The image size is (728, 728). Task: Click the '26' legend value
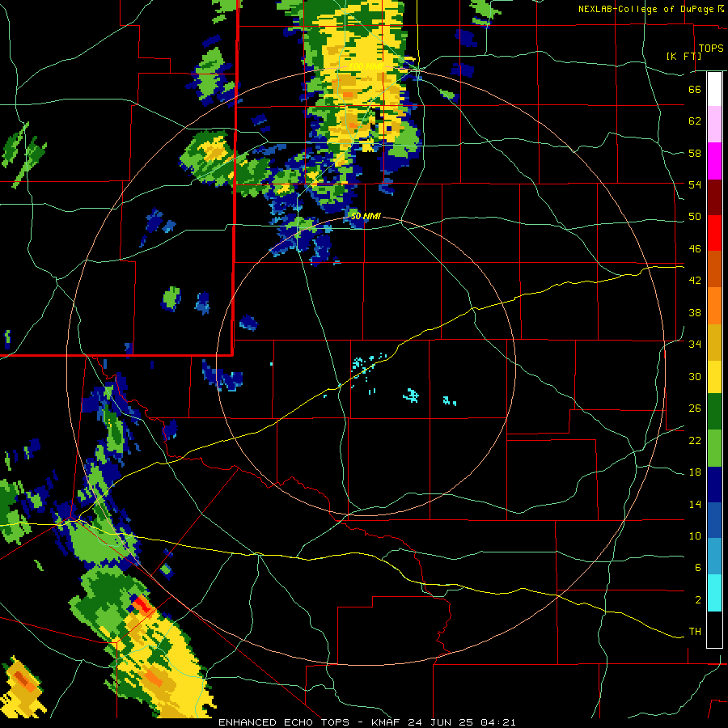pos(695,408)
